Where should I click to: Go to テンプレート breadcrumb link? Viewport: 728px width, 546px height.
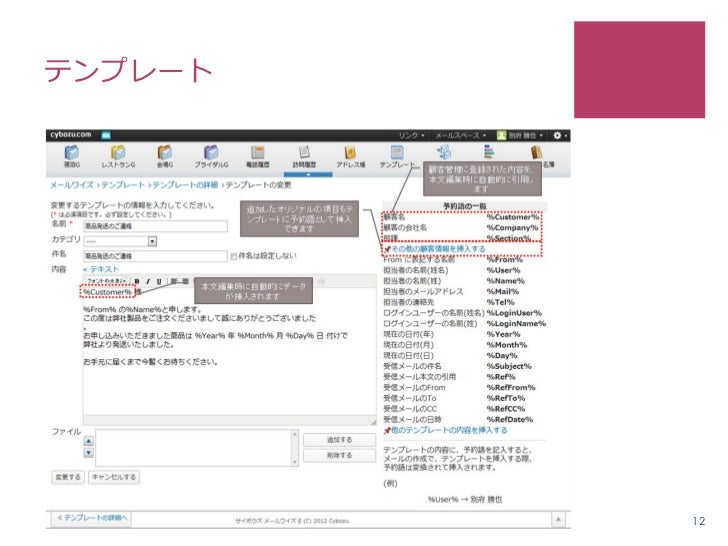pyautogui.click(x=123, y=185)
